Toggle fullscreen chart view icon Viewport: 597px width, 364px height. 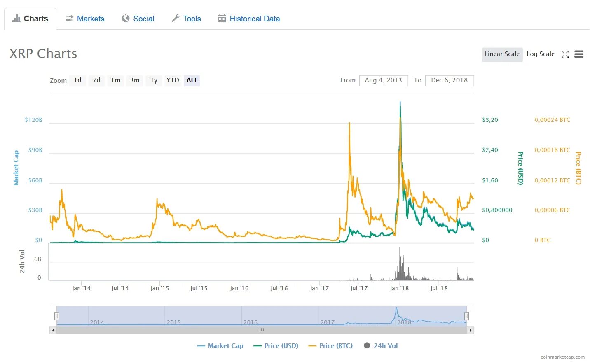tap(565, 54)
